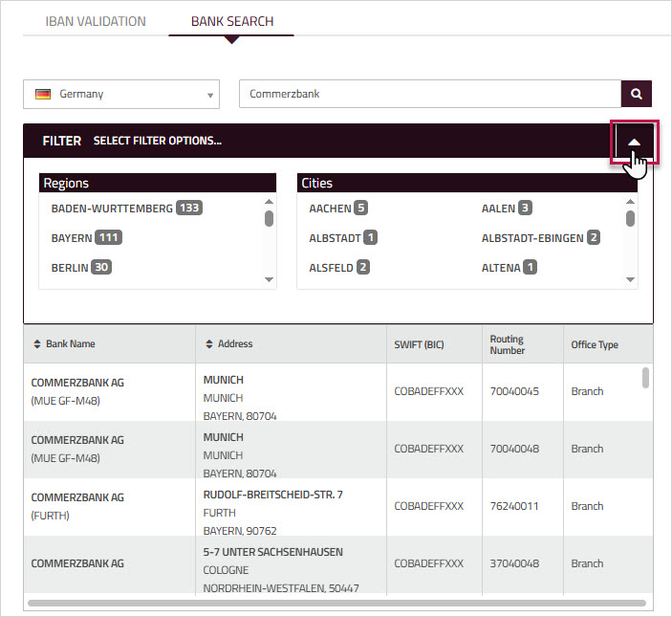Image resolution: width=672 pixels, height=617 pixels.
Task: Click the Commerzbank search input field
Action: [x=430, y=94]
